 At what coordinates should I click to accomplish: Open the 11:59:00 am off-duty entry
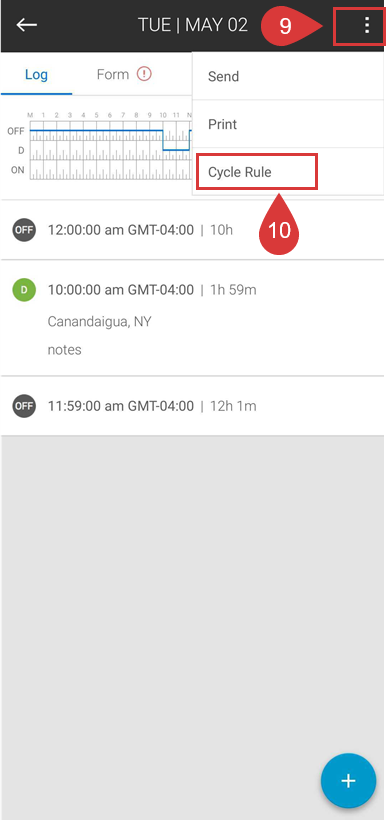click(192, 406)
